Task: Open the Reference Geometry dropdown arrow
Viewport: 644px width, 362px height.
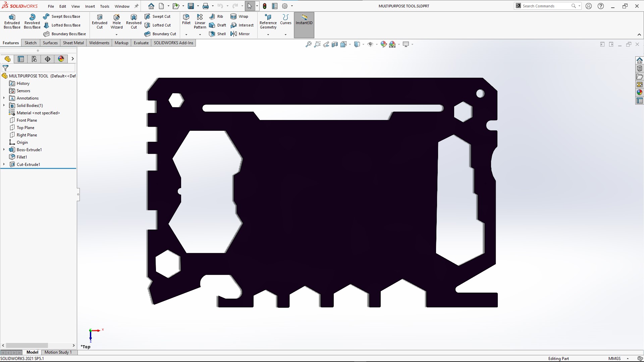Action: tap(268, 35)
